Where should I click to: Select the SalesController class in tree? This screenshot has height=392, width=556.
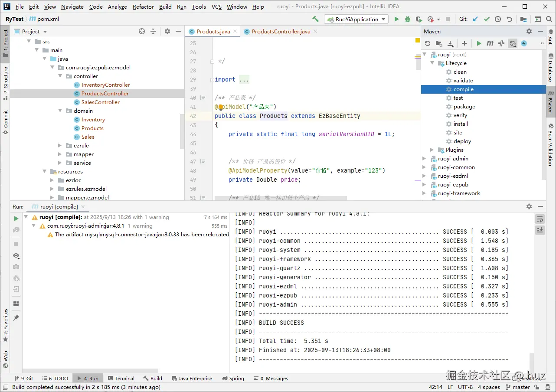[x=100, y=102]
